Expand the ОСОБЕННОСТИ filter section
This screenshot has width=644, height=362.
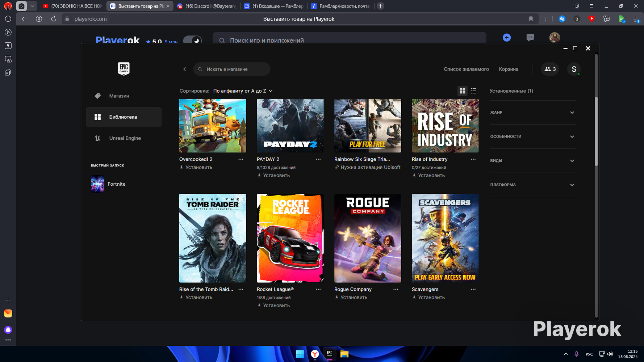coord(532,136)
